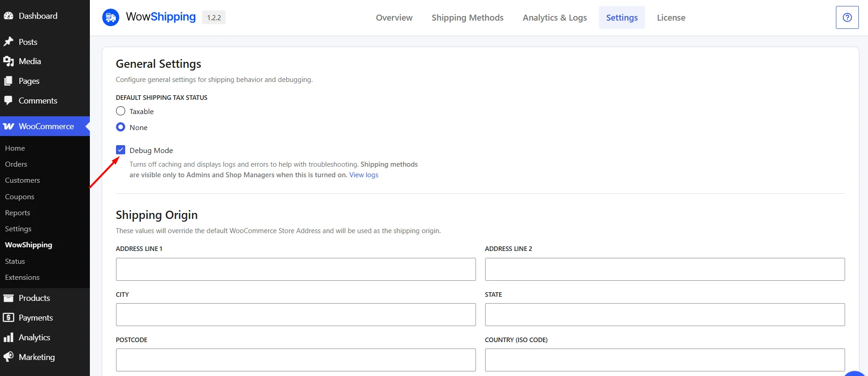The image size is (868, 376).
Task: Follow the View logs link
Action: [364, 175]
